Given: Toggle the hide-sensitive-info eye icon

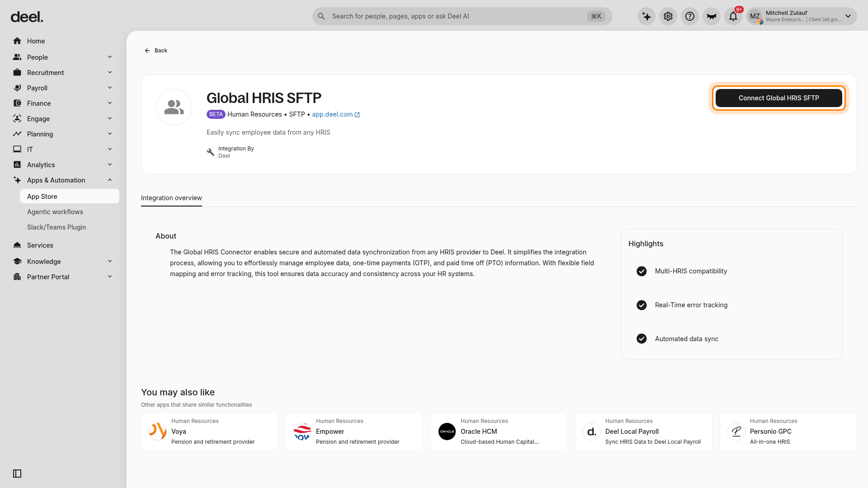Looking at the screenshot, I should click(712, 16).
